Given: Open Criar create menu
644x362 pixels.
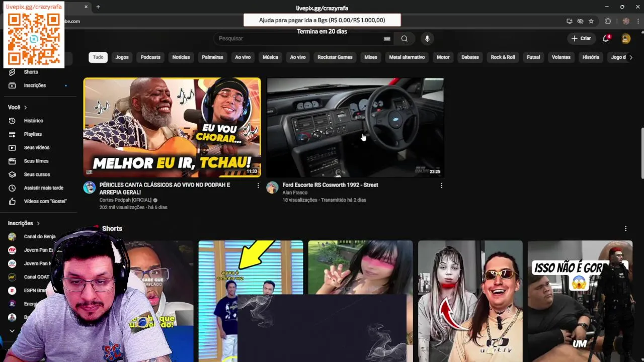Looking at the screenshot, I should click(581, 39).
